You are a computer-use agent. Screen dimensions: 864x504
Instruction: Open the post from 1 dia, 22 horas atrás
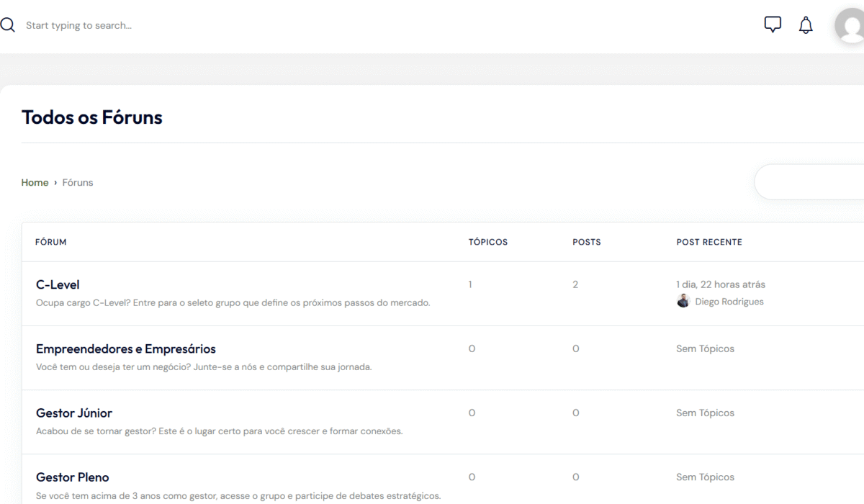[721, 284]
